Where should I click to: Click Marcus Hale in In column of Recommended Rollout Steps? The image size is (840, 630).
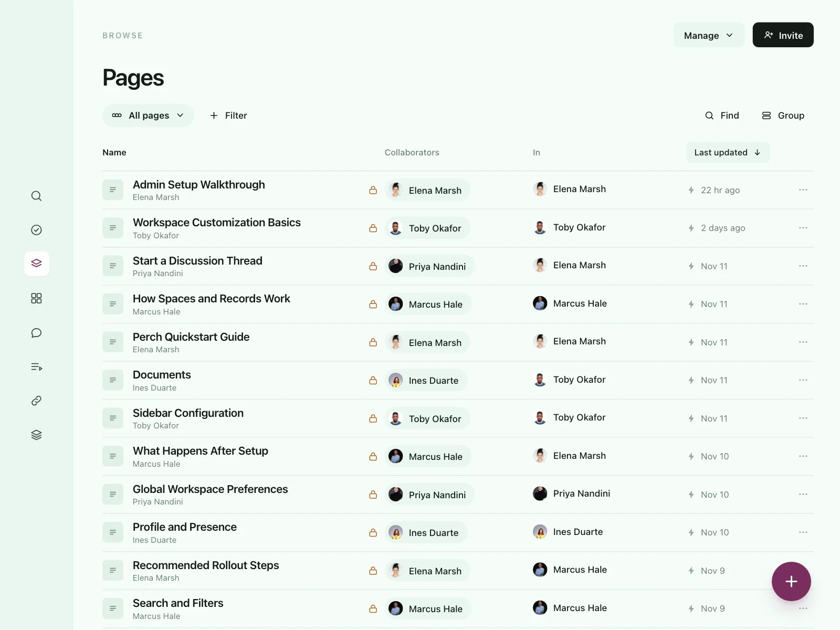tap(570, 570)
